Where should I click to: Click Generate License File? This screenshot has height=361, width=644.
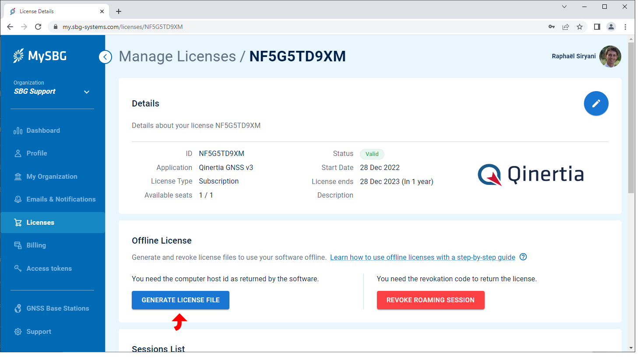point(180,300)
